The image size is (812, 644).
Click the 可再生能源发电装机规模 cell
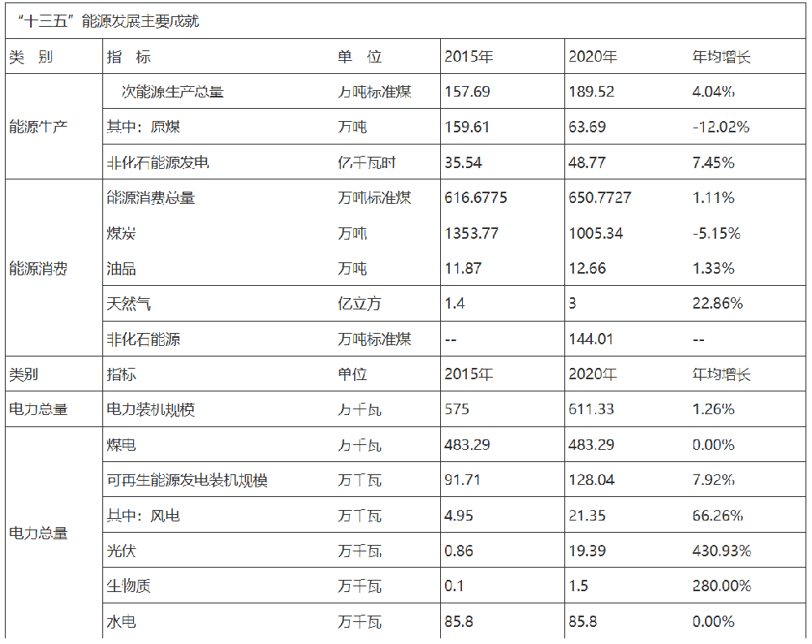pos(187,480)
